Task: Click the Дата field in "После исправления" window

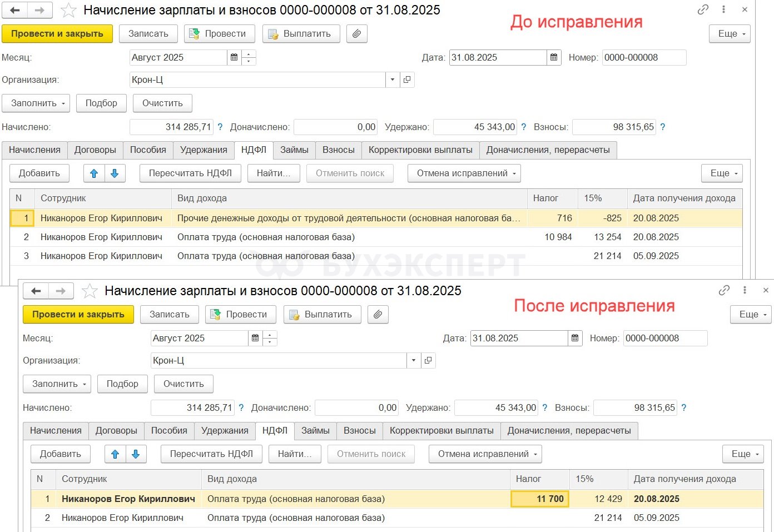Action: (x=519, y=338)
